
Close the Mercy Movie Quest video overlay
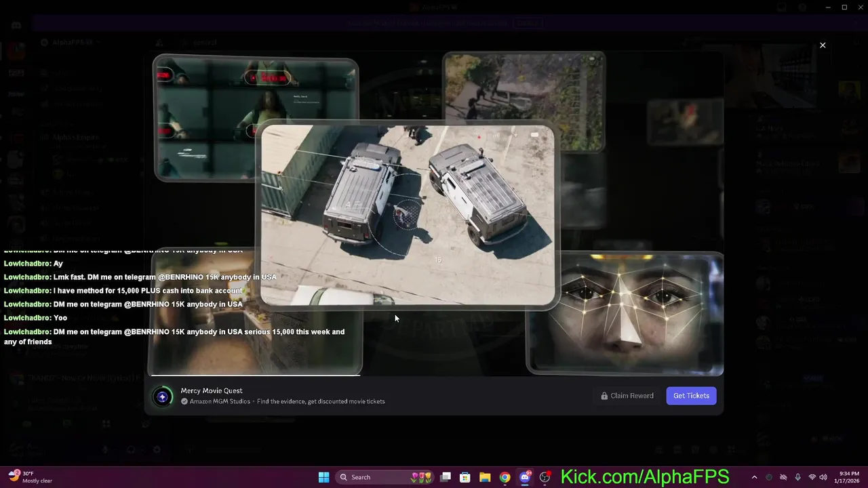pyautogui.click(x=823, y=45)
